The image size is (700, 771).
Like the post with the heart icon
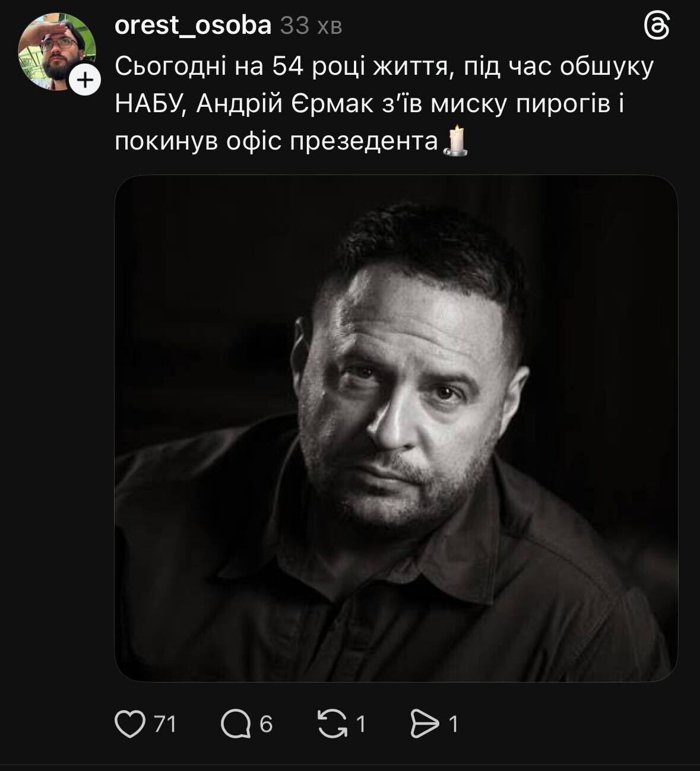pyautogui.click(x=129, y=724)
